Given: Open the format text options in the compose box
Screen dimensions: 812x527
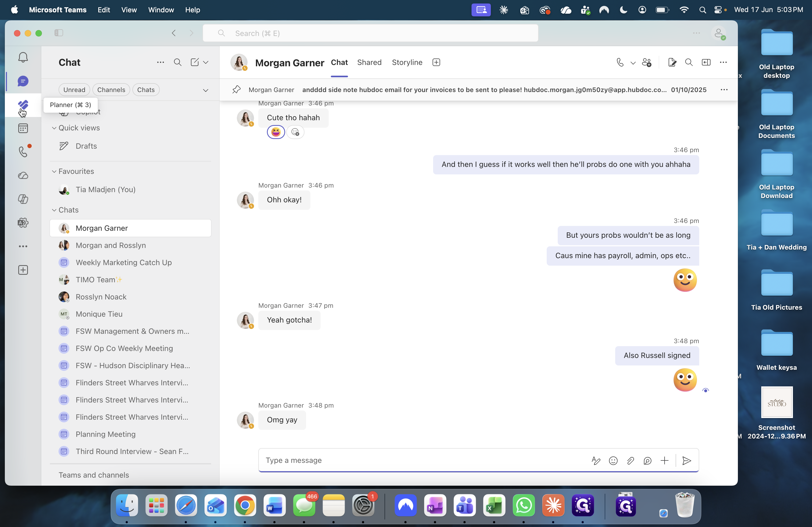Looking at the screenshot, I should [596, 460].
